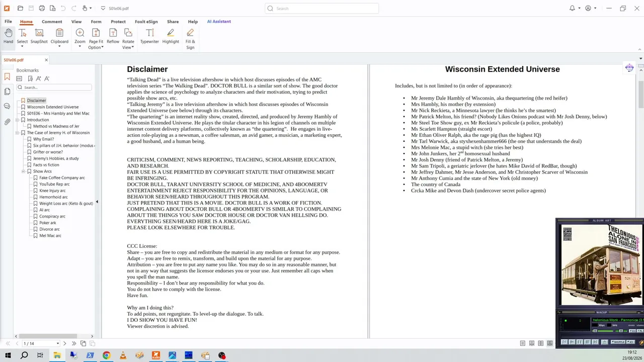644x362 pixels.
Task: Click the Print icon in title bar
Action: pos(42,8)
